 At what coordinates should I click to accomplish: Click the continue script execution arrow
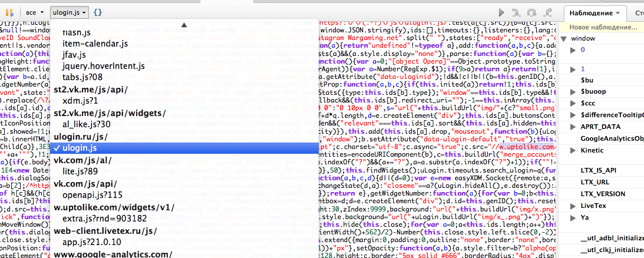pyautogui.click(x=501, y=12)
